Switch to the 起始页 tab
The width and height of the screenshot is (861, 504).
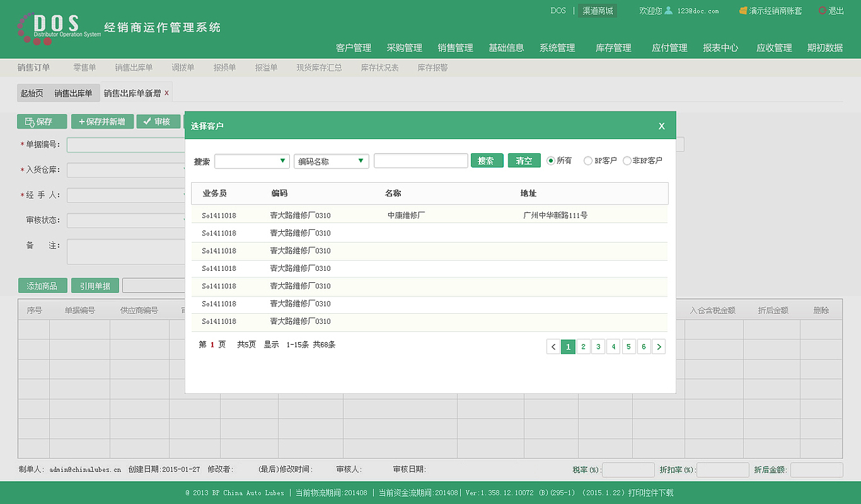click(32, 92)
